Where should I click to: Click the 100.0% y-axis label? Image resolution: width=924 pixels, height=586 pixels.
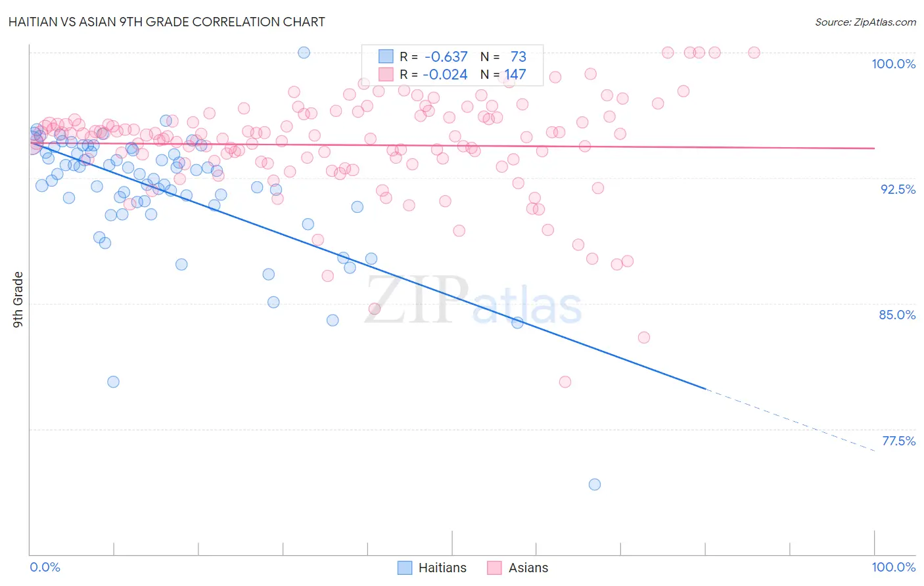click(894, 64)
